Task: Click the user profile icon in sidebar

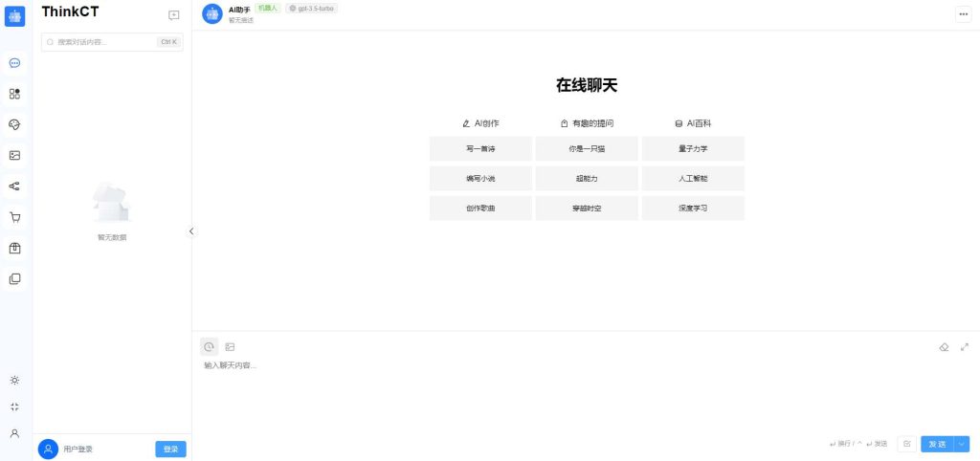Action: pos(15,433)
